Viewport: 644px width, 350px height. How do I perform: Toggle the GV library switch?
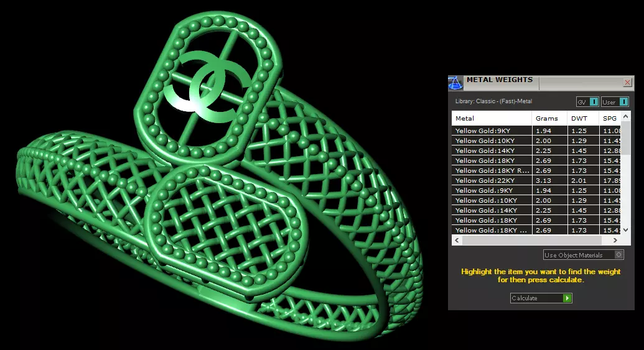pyautogui.click(x=588, y=102)
